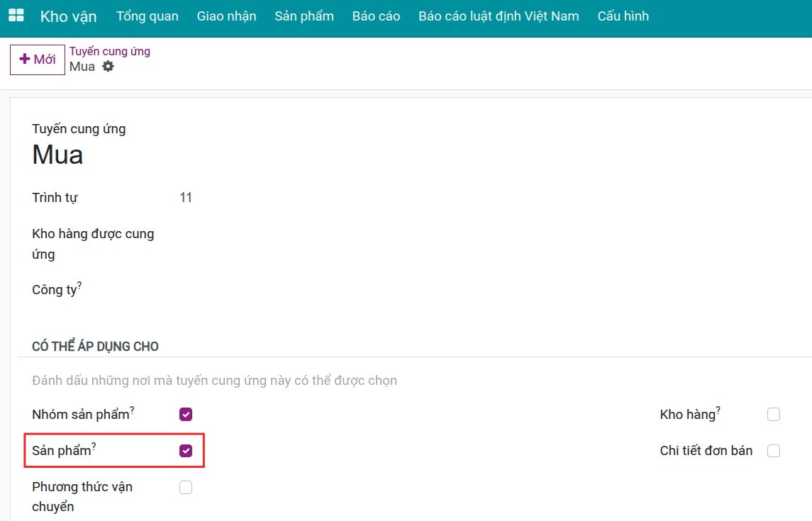This screenshot has width=812, height=521.
Task: Follow the Tuyến cung ứng breadcrumb link
Action: tap(109, 51)
